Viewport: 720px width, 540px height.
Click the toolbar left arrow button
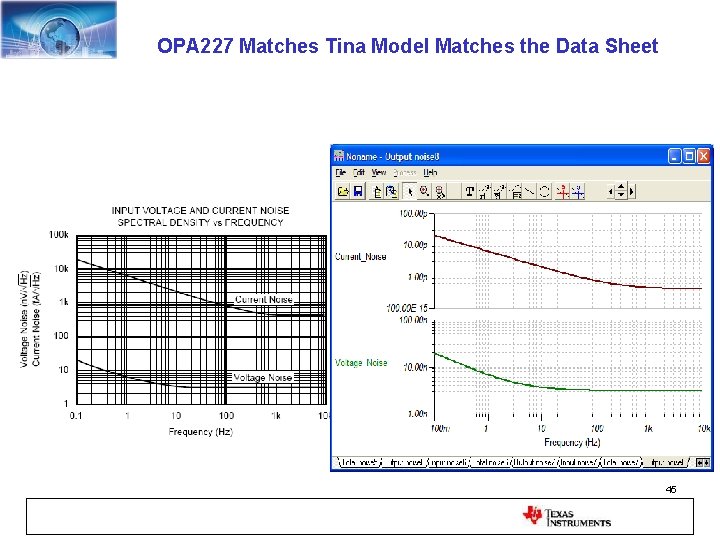(x=610, y=191)
